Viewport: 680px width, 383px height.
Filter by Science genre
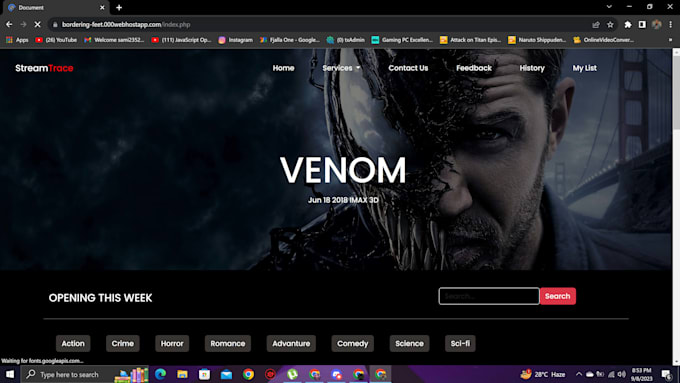(x=409, y=344)
